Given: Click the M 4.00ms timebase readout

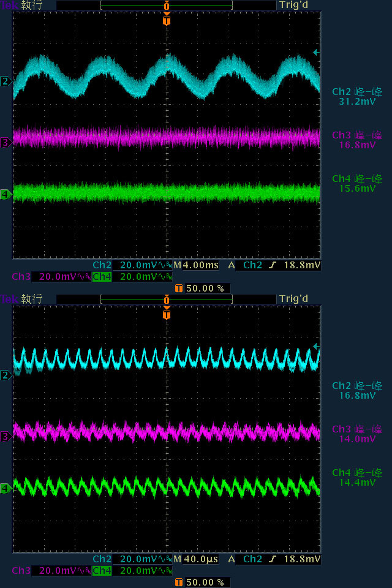Looking at the screenshot, I should [196, 265].
